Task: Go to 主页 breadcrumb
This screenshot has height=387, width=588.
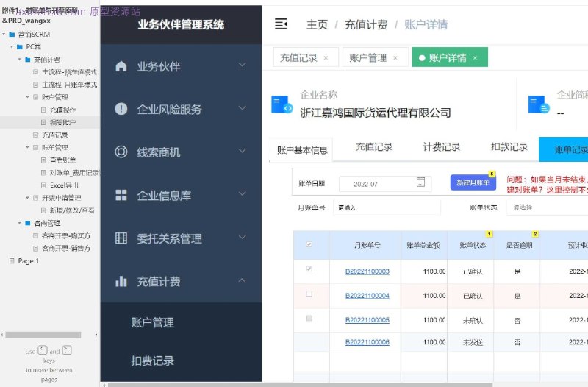Action: click(317, 25)
